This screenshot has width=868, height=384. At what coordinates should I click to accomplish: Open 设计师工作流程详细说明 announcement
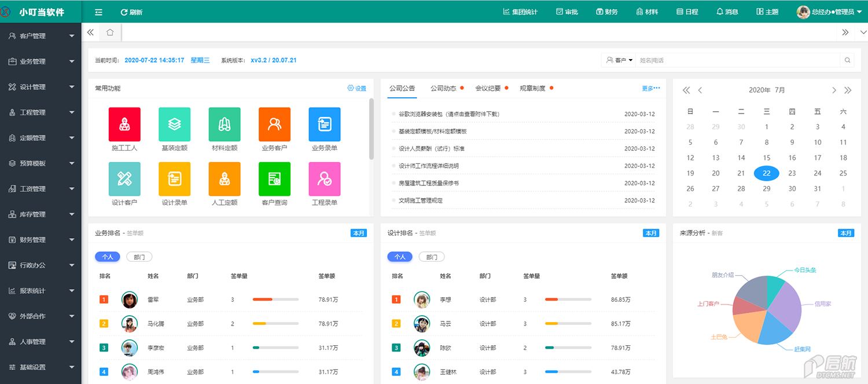[x=429, y=166]
